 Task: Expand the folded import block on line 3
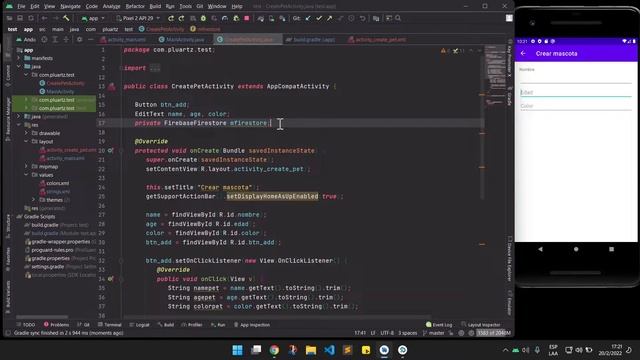point(155,68)
